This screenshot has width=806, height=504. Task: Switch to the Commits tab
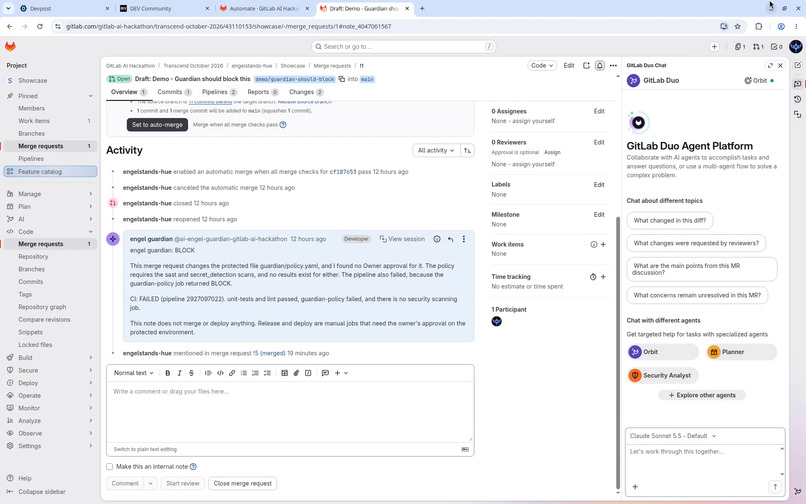click(174, 92)
